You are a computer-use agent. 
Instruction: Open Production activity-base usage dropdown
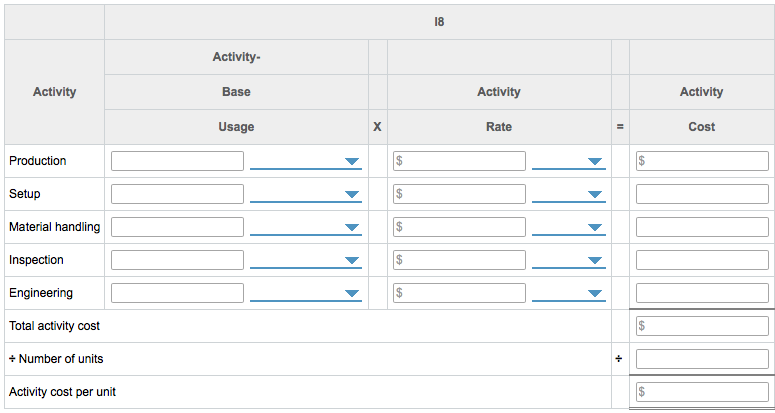coord(305,161)
